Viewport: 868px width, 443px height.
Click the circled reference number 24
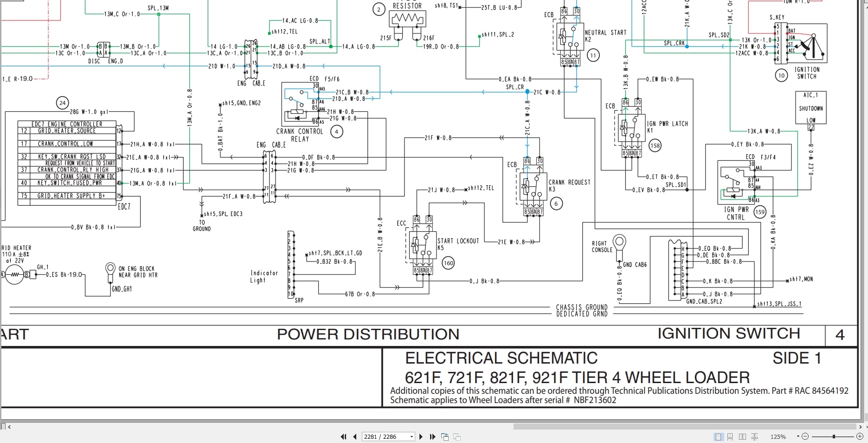coord(62,103)
